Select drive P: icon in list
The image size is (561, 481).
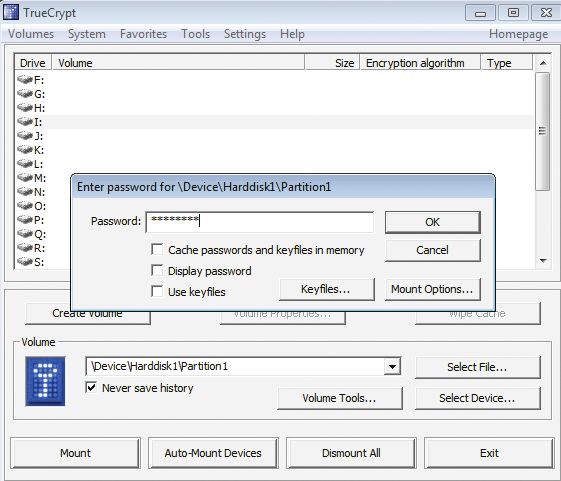pos(25,219)
